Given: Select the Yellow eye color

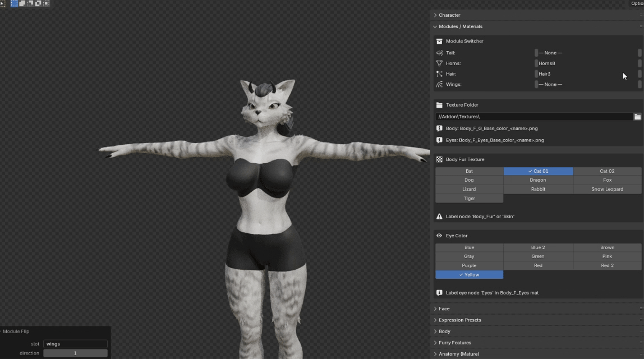Looking at the screenshot, I should pos(469,275).
